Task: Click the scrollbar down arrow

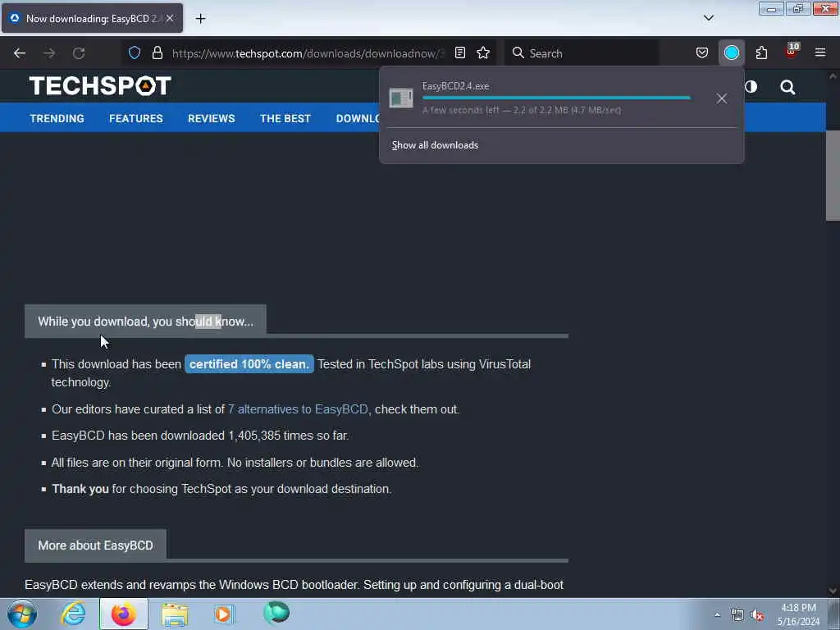Action: (833, 591)
